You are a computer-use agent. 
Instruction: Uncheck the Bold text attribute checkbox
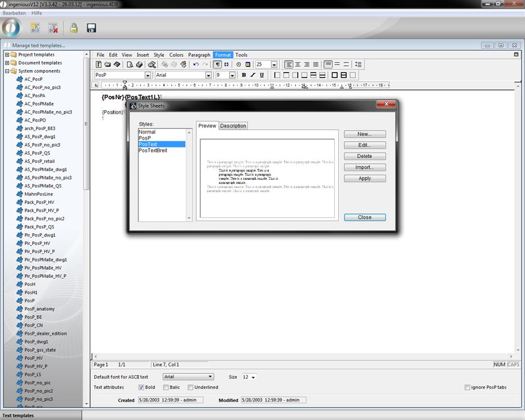coord(141,387)
